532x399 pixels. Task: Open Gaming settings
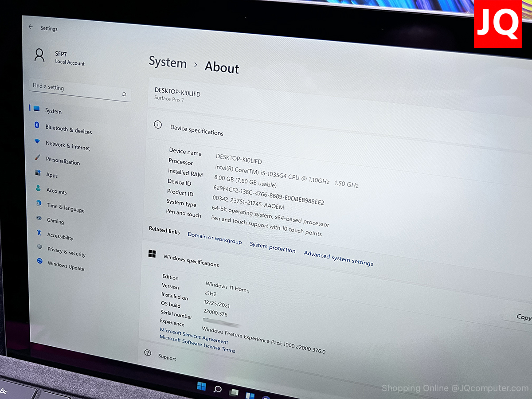tap(55, 220)
